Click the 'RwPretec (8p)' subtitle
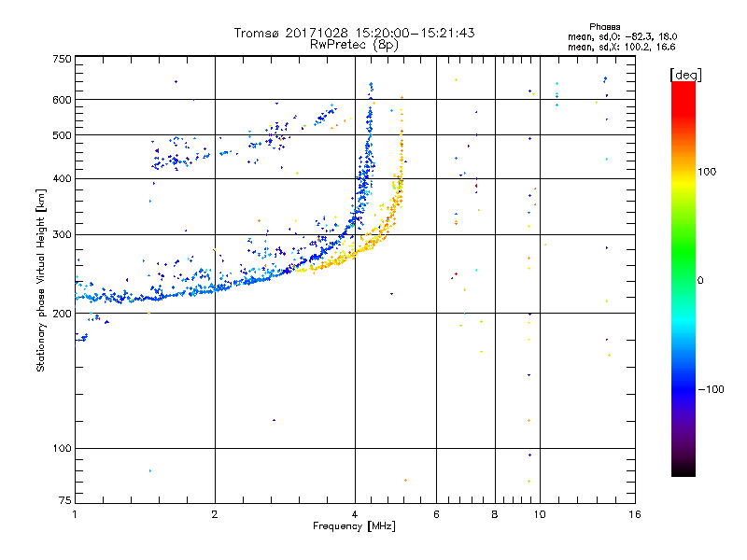The width and height of the screenshot is (747, 560). tap(355, 45)
